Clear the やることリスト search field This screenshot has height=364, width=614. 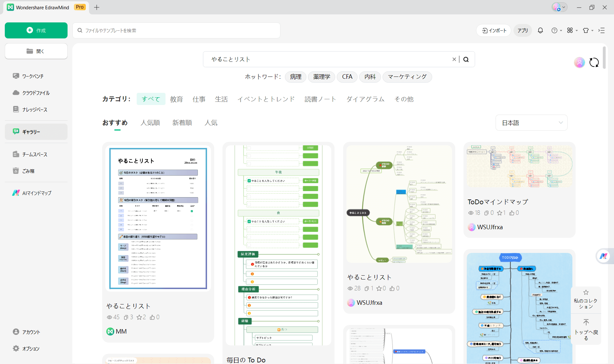click(454, 59)
